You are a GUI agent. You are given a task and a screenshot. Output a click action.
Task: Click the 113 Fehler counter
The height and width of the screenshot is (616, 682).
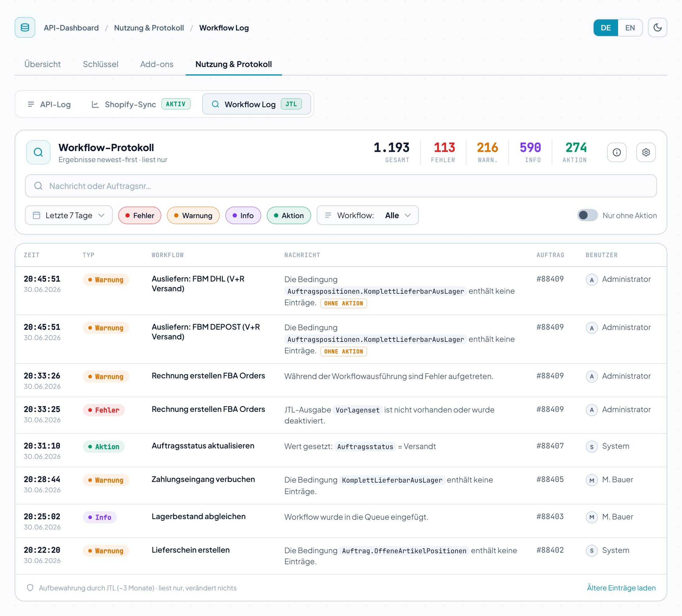click(444, 152)
